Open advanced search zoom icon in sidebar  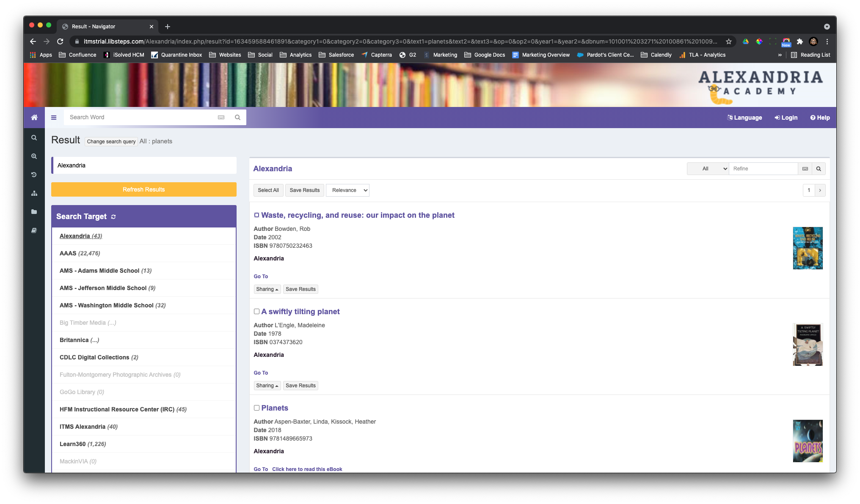pyautogui.click(x=34, y=156)
